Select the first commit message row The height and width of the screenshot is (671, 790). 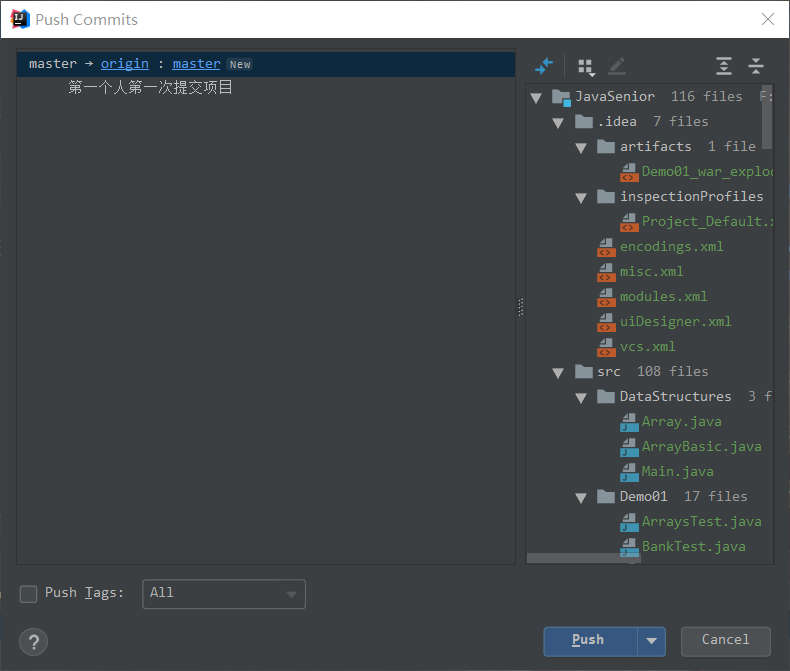point(150,88)
